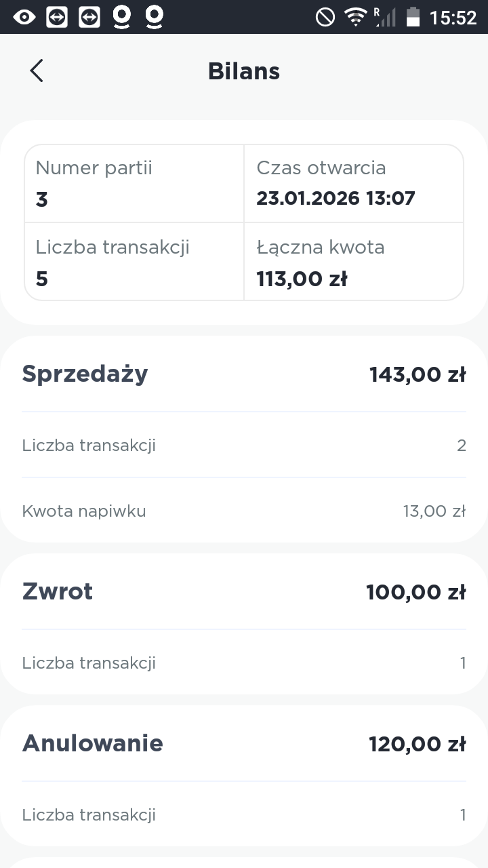Tap the batch number value 3

[42, 199]
